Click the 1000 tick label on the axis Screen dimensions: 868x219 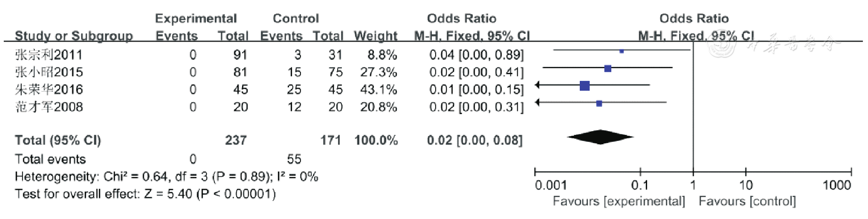(x=836, y=185)
